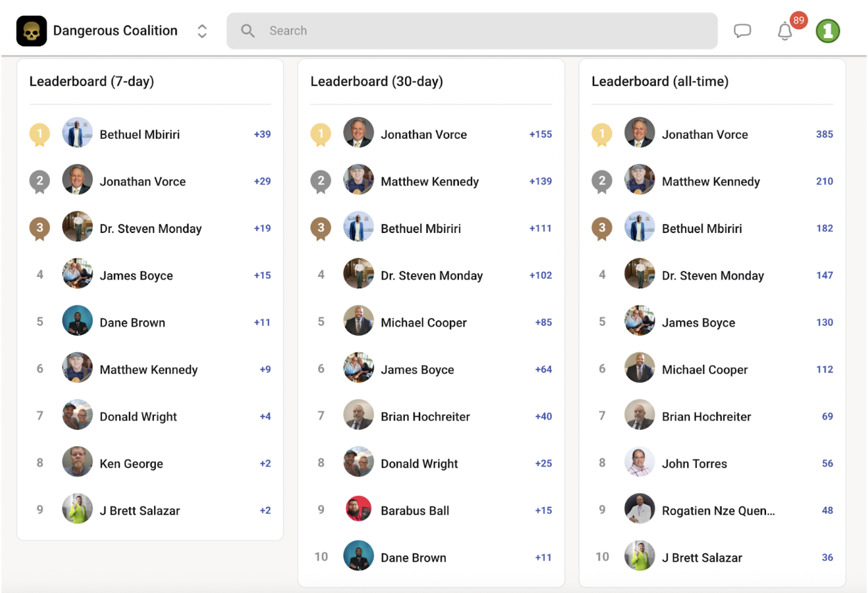Select Rogatien Nze Quen... in all-time list

point(718,511)
